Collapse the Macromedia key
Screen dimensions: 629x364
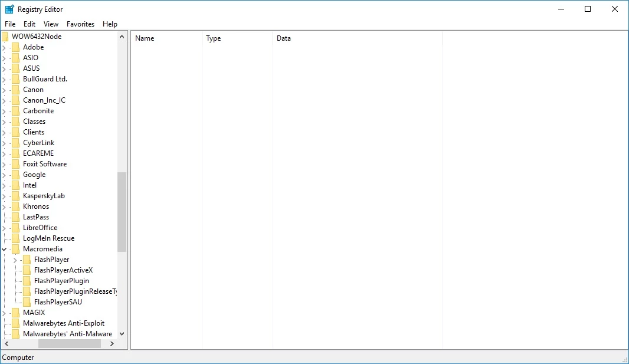(4, 250)
